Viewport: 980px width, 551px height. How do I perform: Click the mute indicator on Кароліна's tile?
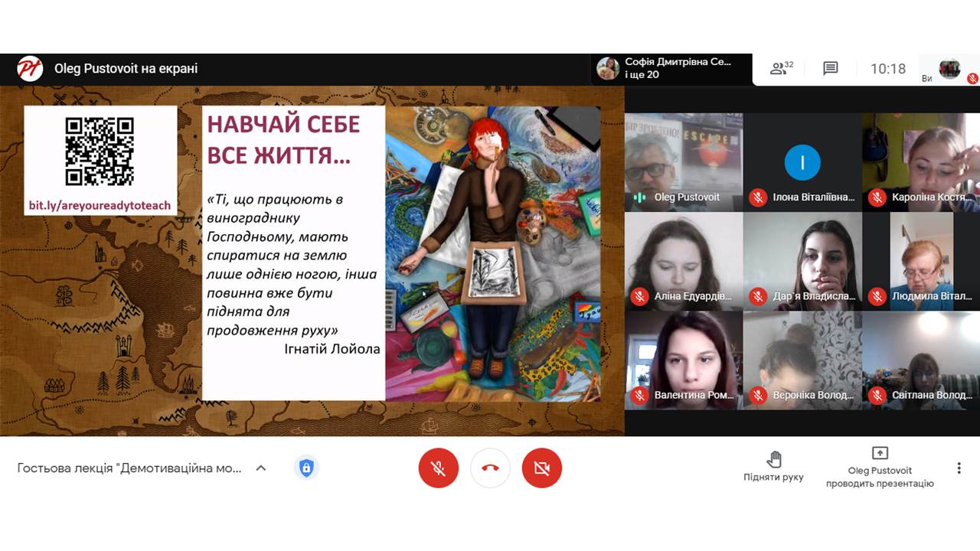pos(878,197)
